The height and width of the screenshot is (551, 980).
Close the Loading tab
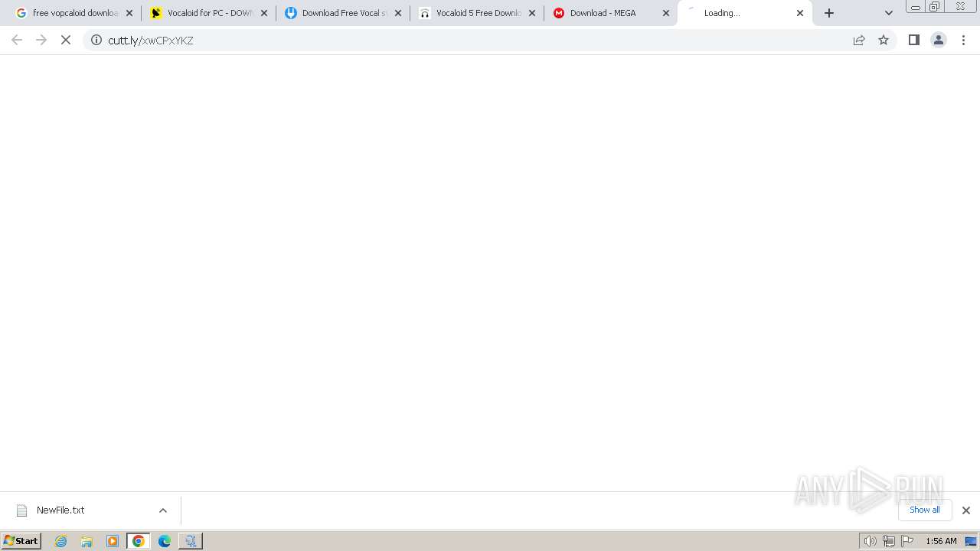coord(800,13)
